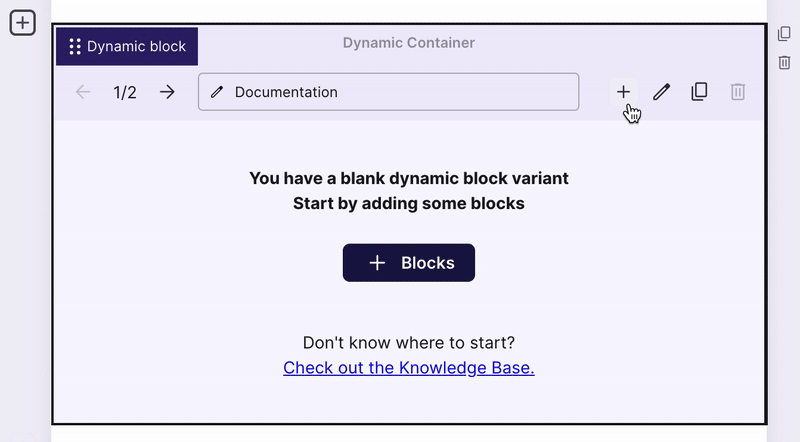
Task: Duplicate the whole block with the outer copy icon
Action: coord(784,34)
